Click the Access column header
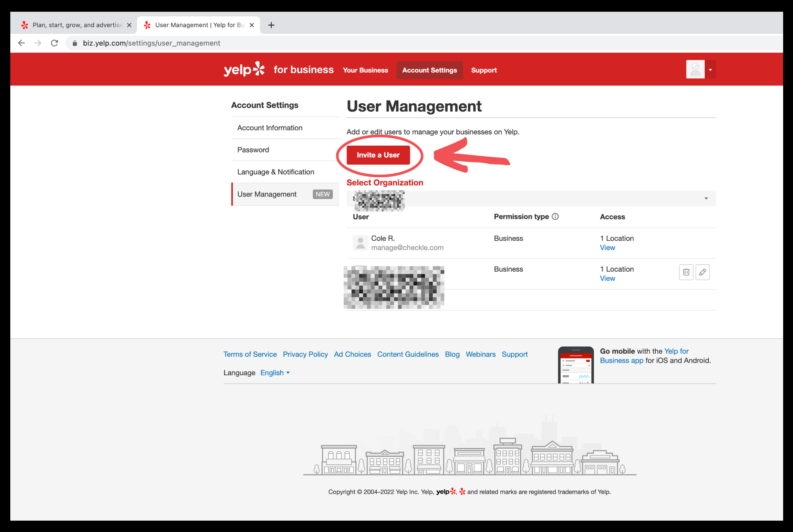The width and height of the screenshot is (793, 532). [x=612, y=217]
